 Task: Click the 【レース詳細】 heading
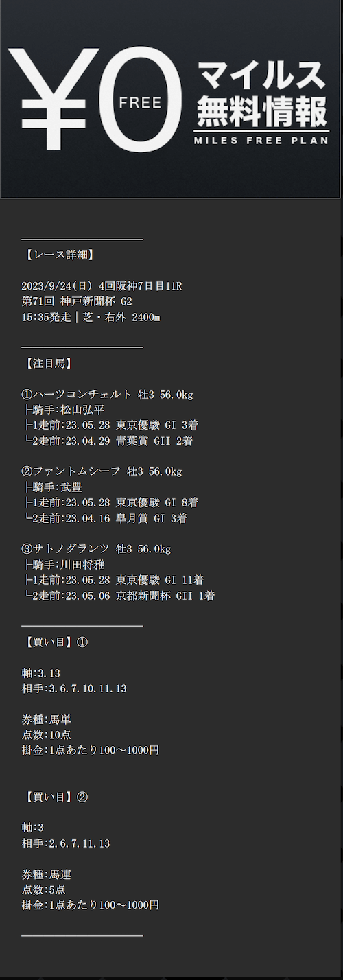pyautogui.click(x=59, y=255)
